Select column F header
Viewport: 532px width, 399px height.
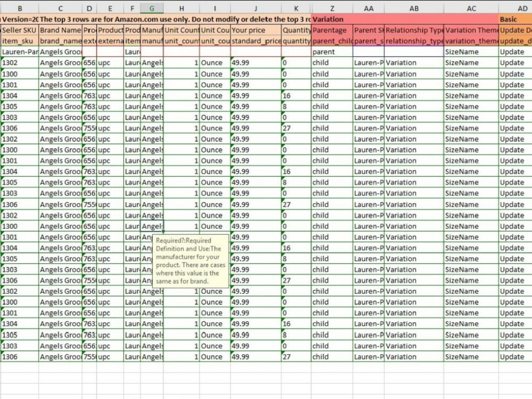[132, 9]
